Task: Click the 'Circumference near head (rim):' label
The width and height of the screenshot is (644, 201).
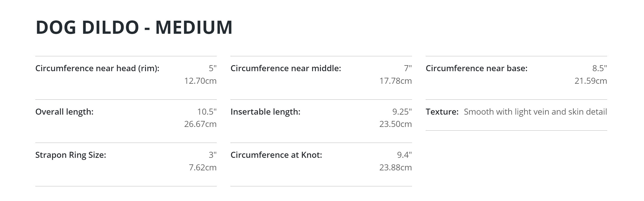Action: click(x=97, y=68)
